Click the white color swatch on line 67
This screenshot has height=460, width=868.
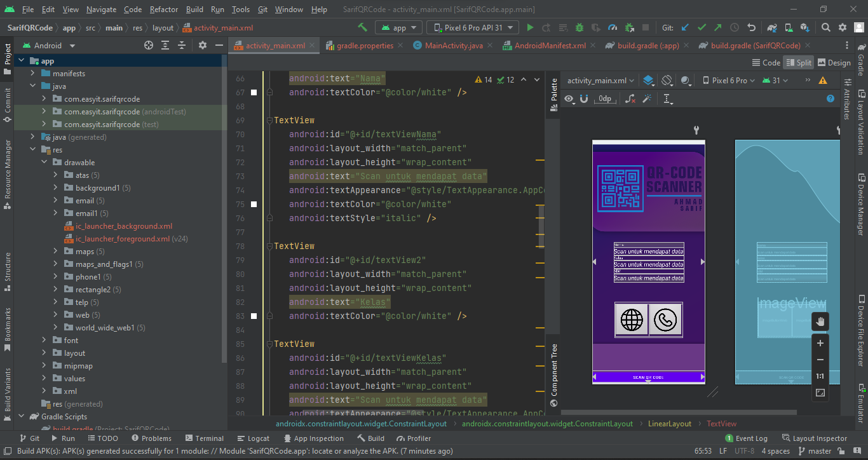pos(254,93)
